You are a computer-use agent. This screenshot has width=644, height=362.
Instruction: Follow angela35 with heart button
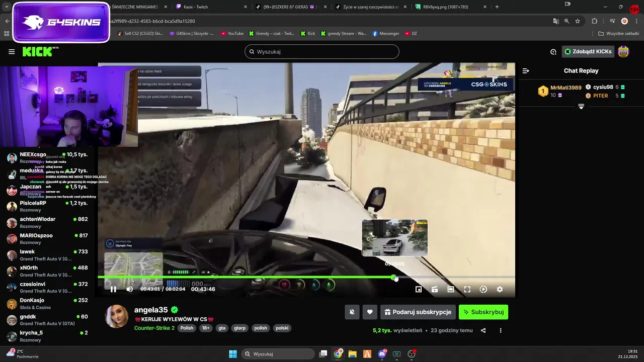[370, 312]
